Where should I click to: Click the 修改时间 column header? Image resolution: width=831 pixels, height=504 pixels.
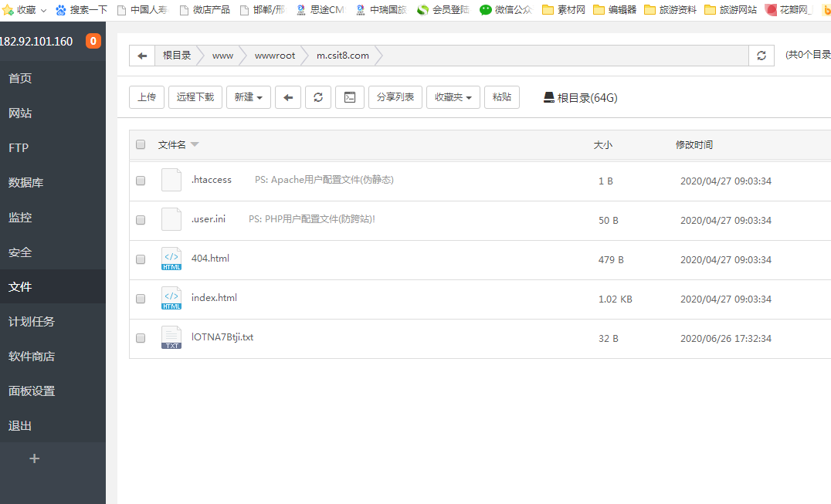click(694, 145)
